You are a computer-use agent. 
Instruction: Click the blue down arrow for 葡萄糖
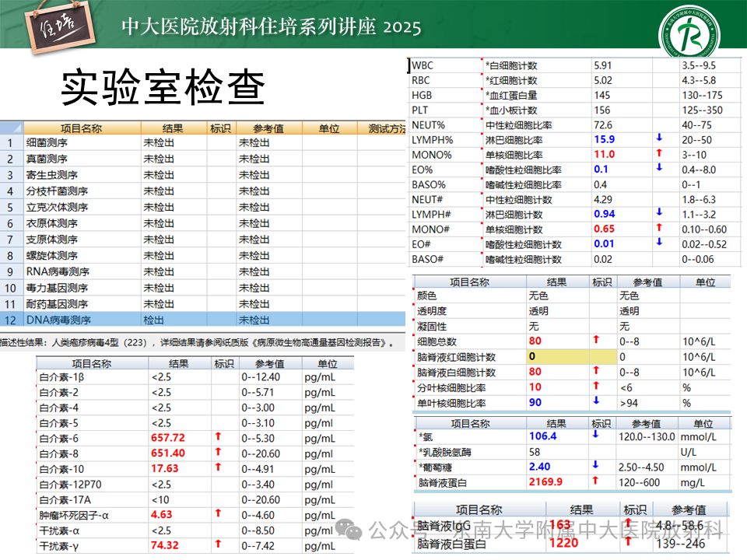[x=595, y=466]
